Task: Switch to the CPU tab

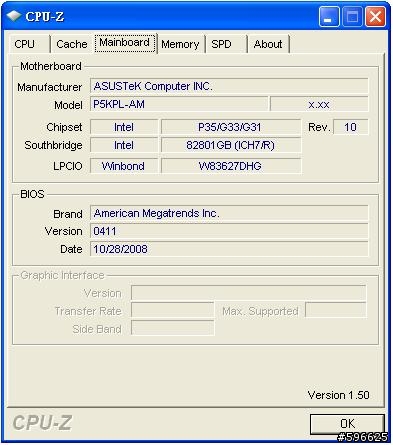Action: pos(29,44)
